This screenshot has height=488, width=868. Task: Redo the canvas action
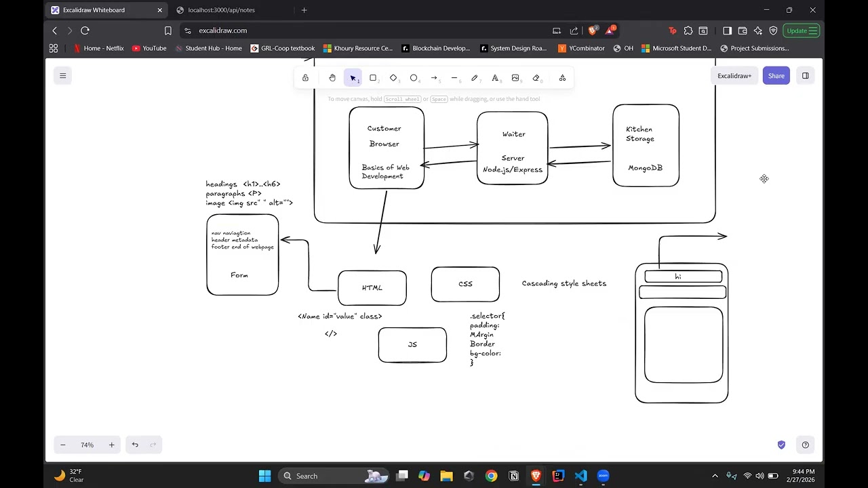coord(153,445)
